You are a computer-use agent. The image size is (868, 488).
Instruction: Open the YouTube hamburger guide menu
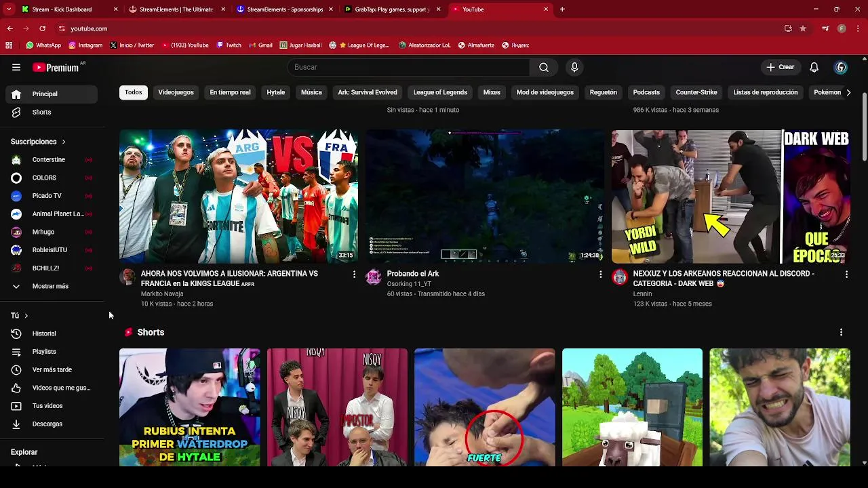point(16,67)
